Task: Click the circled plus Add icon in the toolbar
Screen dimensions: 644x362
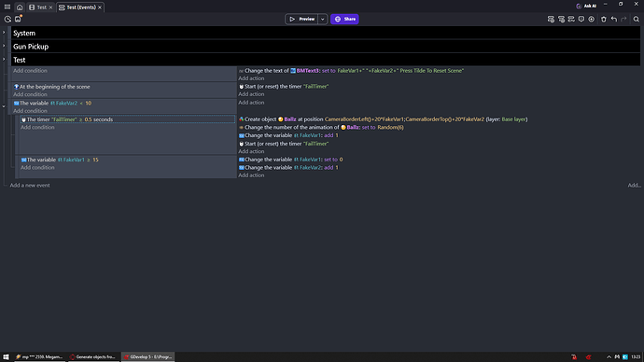Action: pyautogui.click(x=592, y=20)
